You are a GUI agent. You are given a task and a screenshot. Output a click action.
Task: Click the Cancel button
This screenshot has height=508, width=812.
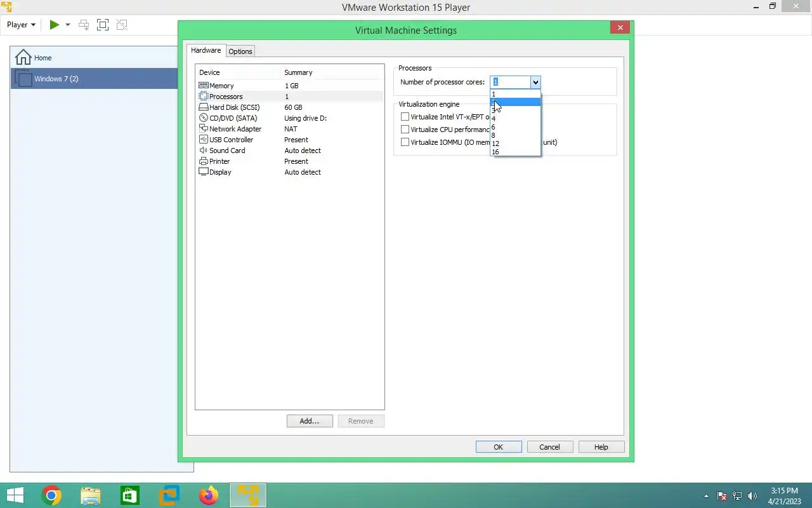coord(549,447)
